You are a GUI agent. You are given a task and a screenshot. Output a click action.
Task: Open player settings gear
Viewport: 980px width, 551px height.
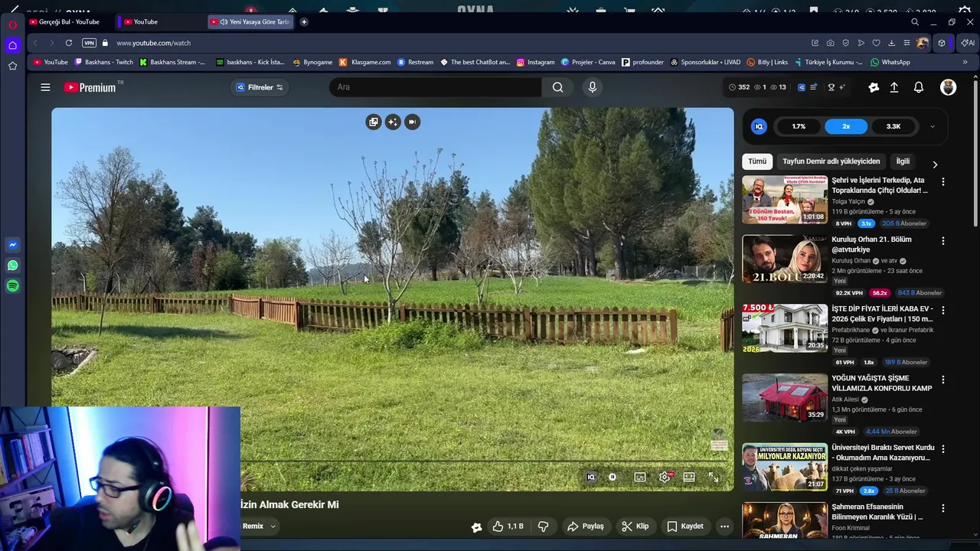(665, 477)
